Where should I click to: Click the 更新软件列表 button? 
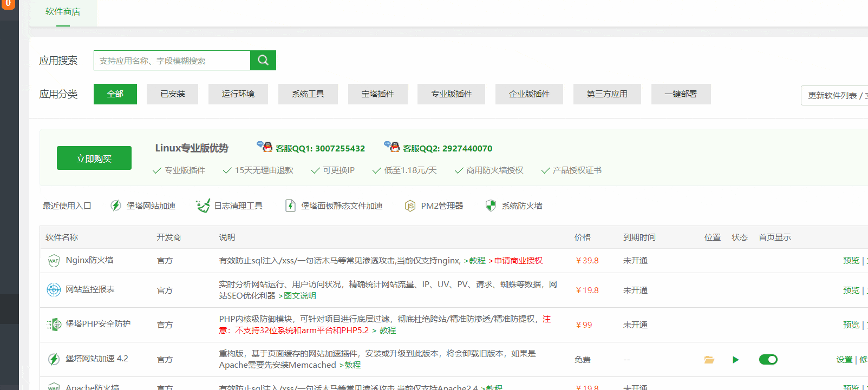point(834,95)
